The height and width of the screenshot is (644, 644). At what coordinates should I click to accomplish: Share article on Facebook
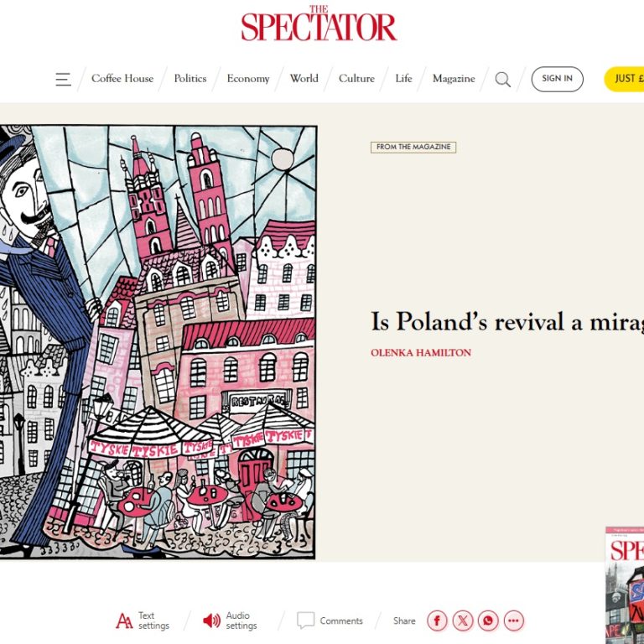(x=437, y=621)
